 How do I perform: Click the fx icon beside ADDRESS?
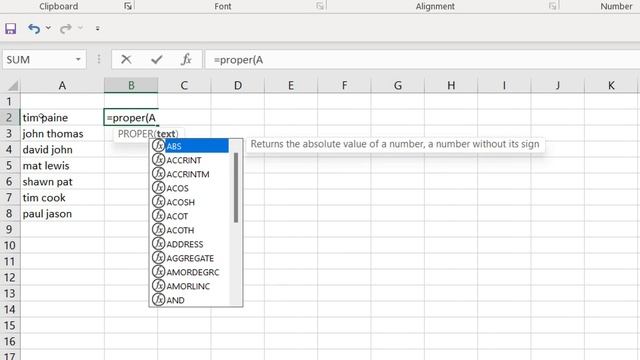158,244
